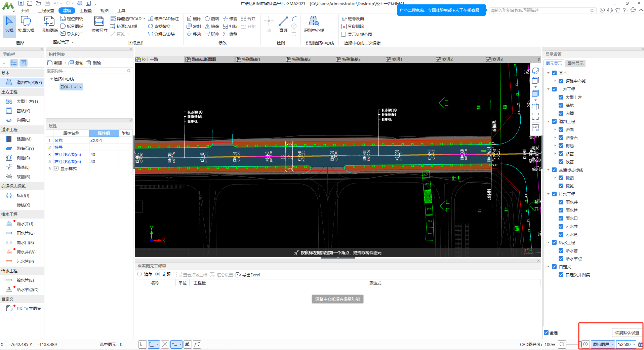Click the 搜索构件 search field

(89, 71)
